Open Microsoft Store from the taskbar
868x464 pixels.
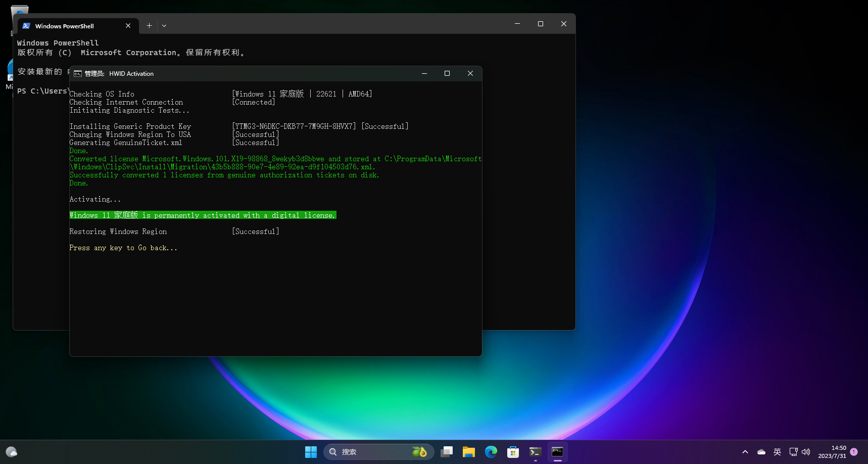513,452
